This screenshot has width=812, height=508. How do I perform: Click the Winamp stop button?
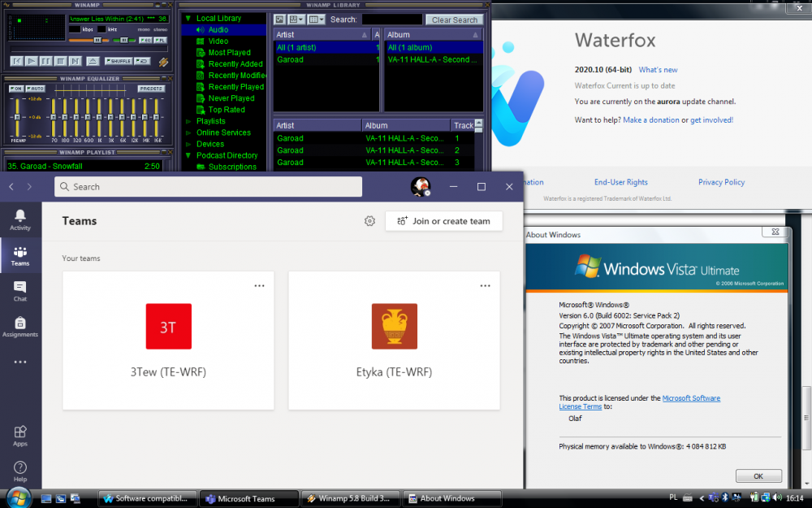[x=61, y=61]
